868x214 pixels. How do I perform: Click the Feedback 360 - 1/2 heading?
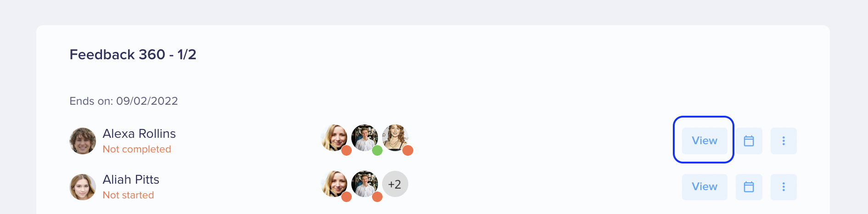pos(133,55)
